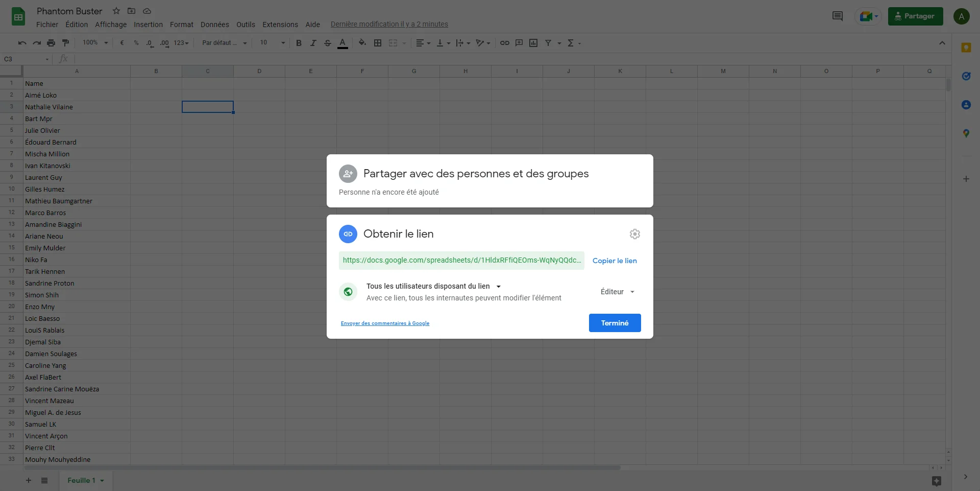The image size is (980, 491).
Task: Open the Outils menu
Action: [x=246, y=25]
